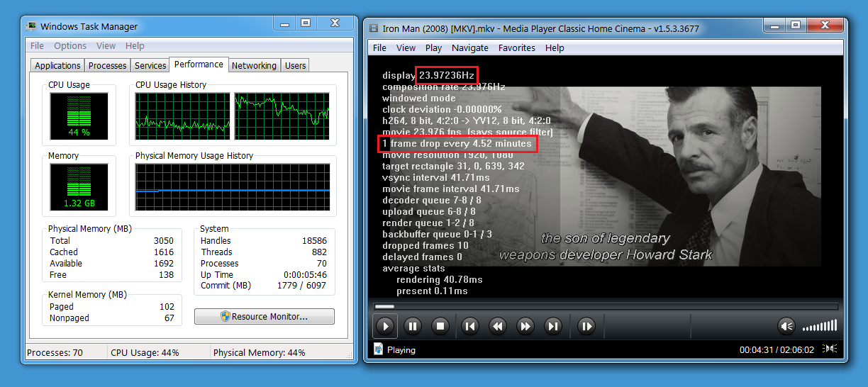Click the Cached memory value 1616

[x=164, y=252]
